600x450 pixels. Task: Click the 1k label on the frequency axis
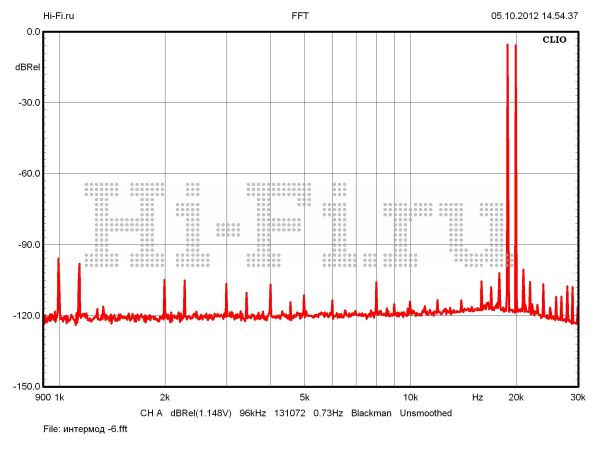(59, 398)
